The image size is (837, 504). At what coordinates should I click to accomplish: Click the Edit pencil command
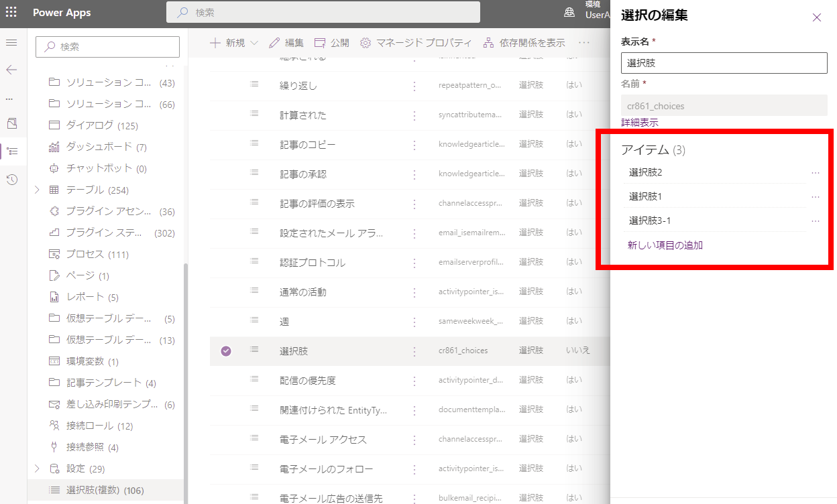pyautogui.click(x=286, y=43)
